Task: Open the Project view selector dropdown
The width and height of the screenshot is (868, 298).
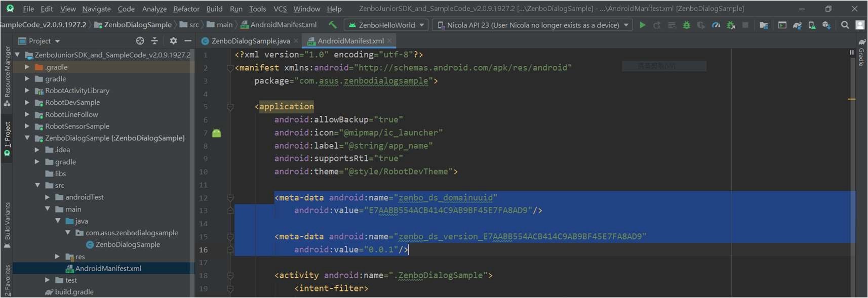Action: (39, 41)
